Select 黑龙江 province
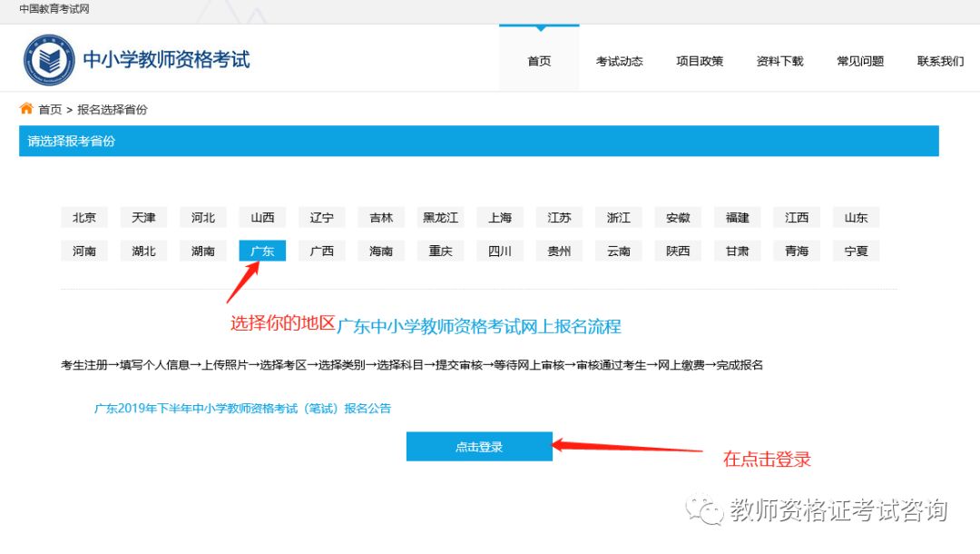The image size is (980, 554). pyautogui.click(x=441, y=217)
